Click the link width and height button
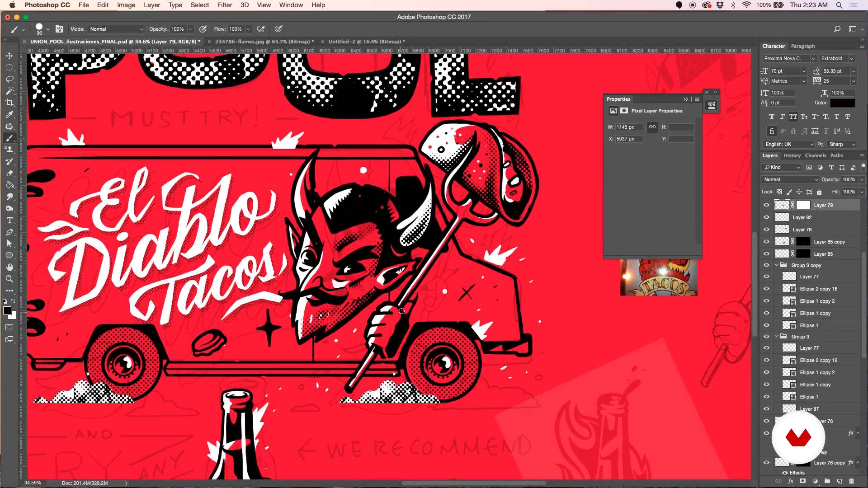Screen dimensions: 868x488 [x=652, y=127]
